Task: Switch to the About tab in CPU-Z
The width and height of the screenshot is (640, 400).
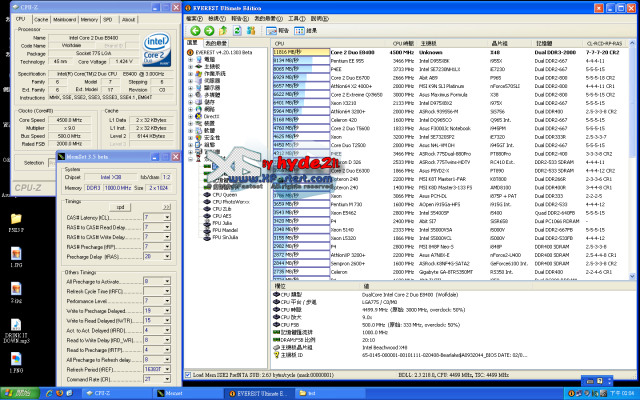Action: coord(128,20)
